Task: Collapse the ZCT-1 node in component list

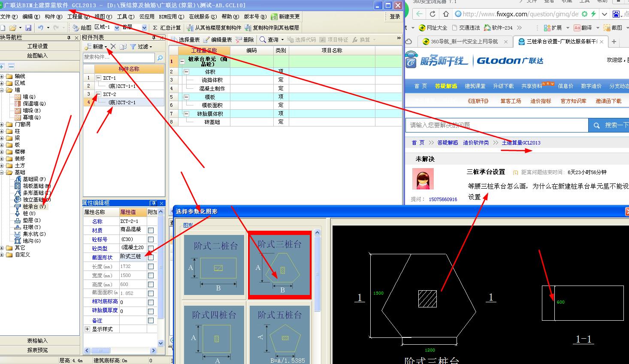Action: coord(99,78)
